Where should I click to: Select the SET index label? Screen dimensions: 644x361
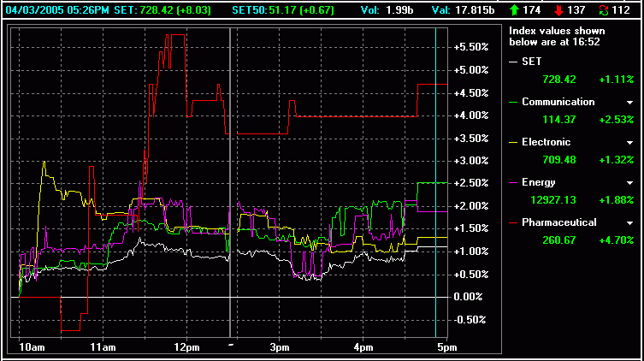coord(531,62)
